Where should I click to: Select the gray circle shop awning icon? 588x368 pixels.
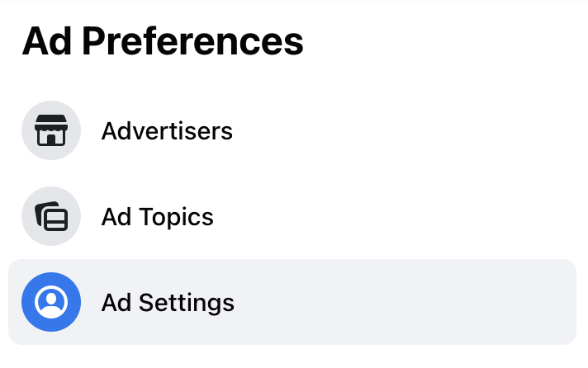coord(51,130)
